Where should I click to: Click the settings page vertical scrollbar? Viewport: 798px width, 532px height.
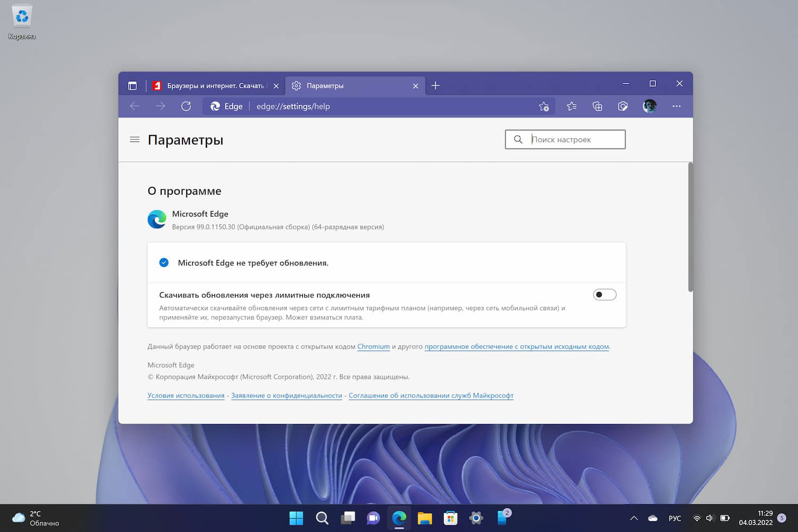click(x=691, y=227)
